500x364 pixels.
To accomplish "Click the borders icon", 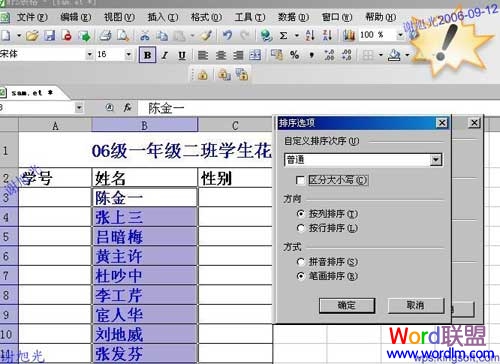I will (x=368, y=55).
